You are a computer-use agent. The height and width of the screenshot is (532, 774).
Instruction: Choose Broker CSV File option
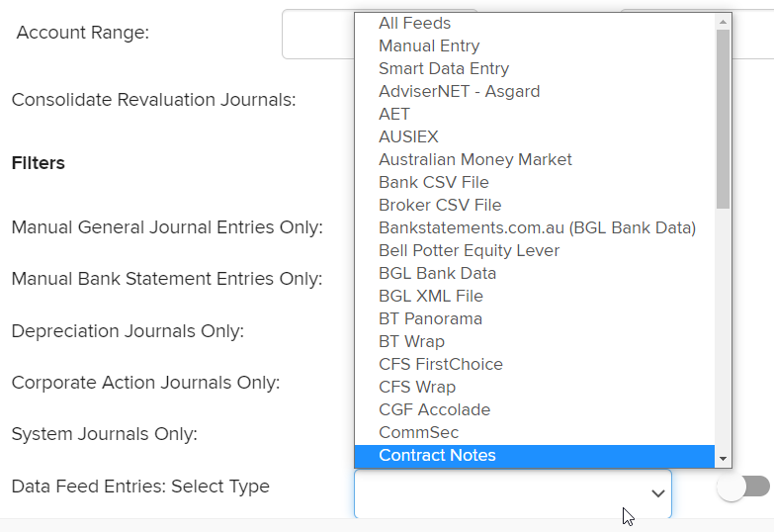[x=440, y=205]
